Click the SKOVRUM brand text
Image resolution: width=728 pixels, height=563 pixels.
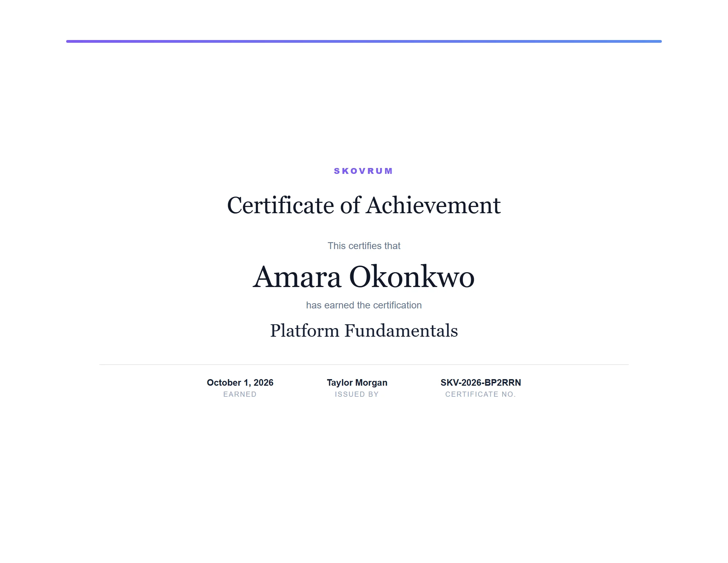point(363,171)
